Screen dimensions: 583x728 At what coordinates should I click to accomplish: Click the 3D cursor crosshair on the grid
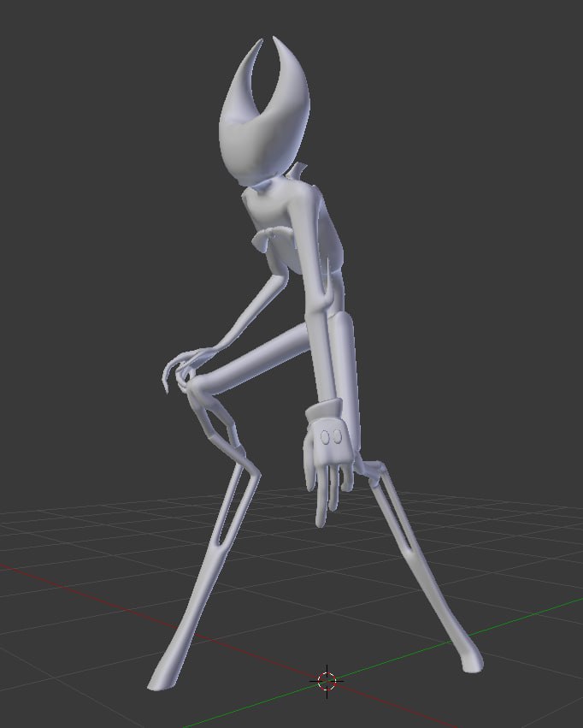(x=327, y=681)
